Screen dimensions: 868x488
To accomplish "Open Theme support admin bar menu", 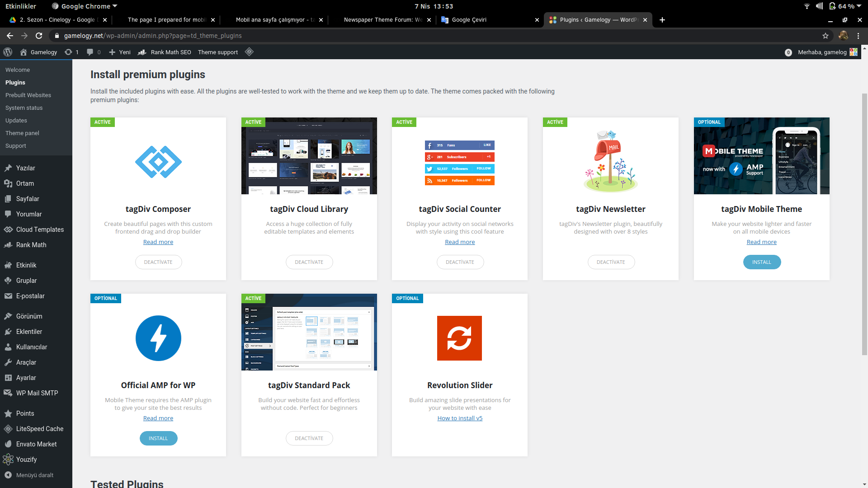I will (218, 52).
